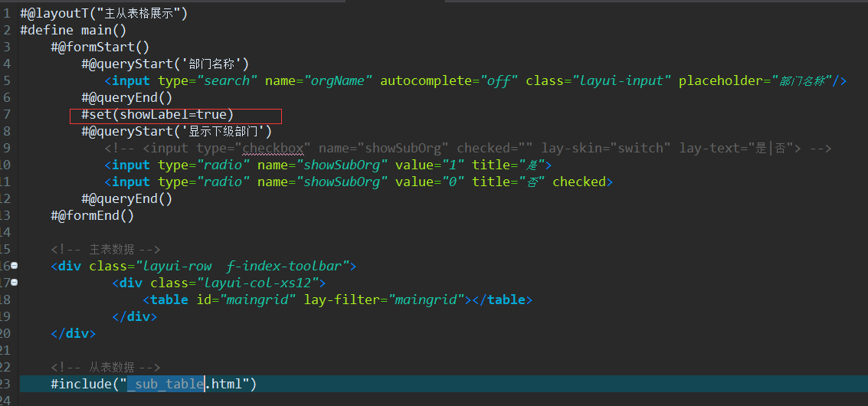
Task: Click the #include keyword on the last line
Action: (x=81, y=384)
